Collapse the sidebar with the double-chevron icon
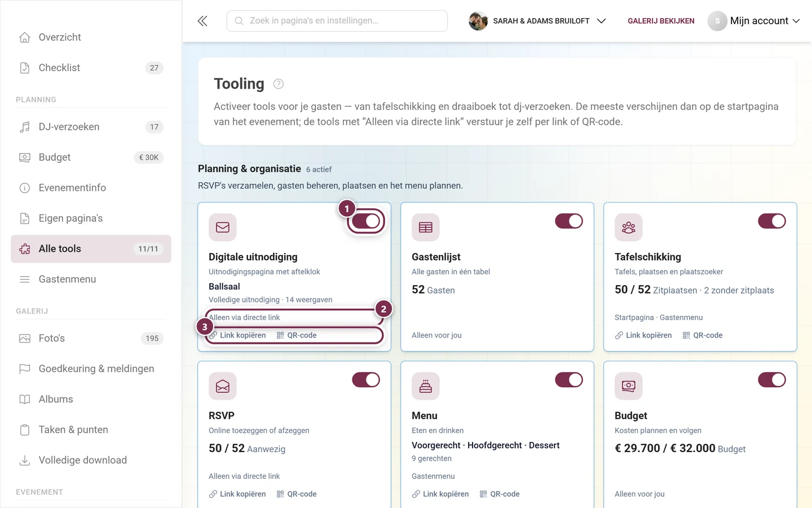Image resolution: width=812 pixels, height=508 pixels. pos(202,21)
